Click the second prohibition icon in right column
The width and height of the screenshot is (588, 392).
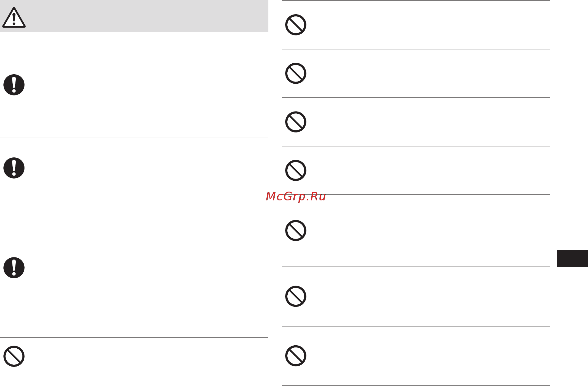click(x=296, y=73)
